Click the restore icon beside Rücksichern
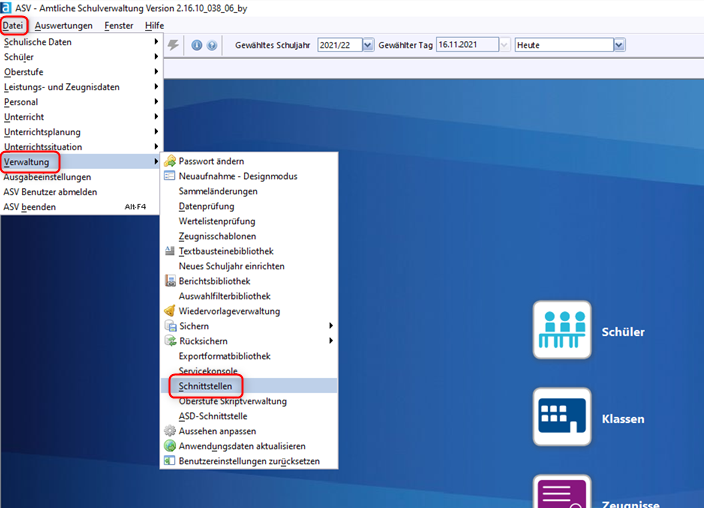 coord(170,340)
